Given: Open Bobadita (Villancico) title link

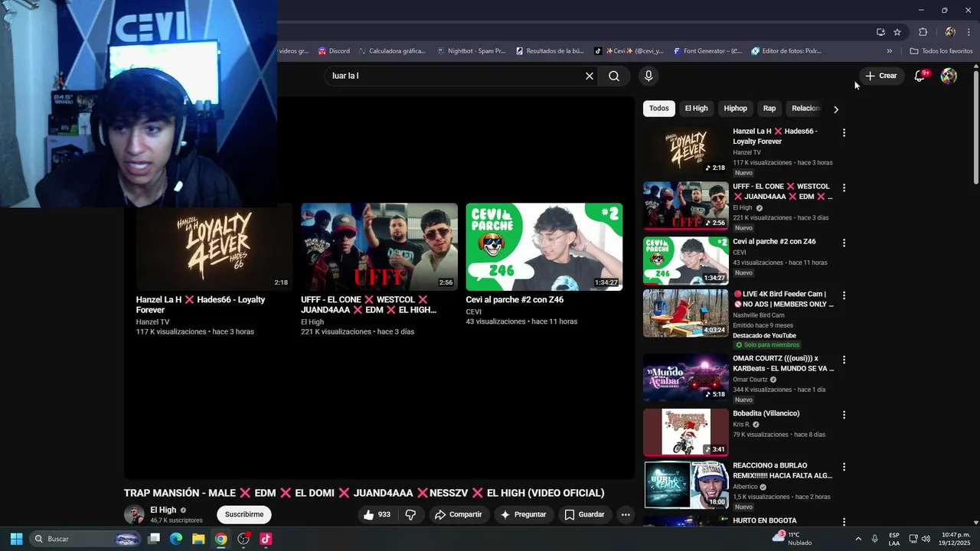Looking at the screenshot, I should pyautogui.click(x=766, y=413).
